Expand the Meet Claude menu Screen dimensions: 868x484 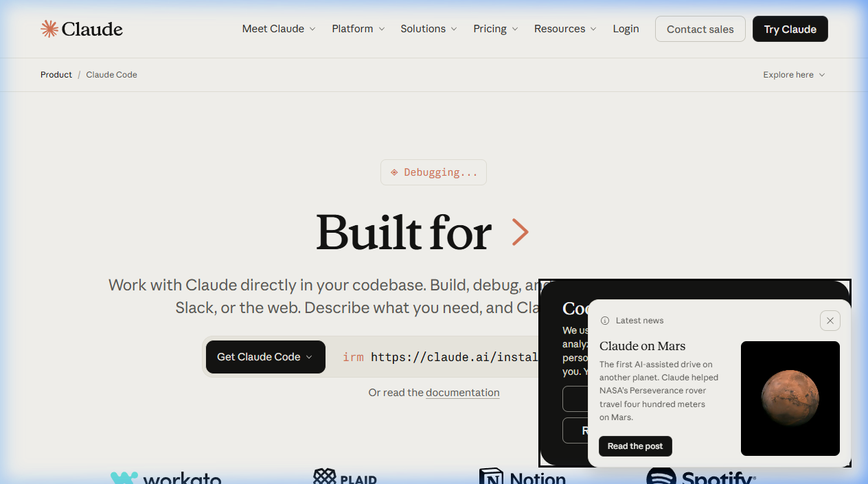[278, 29]
